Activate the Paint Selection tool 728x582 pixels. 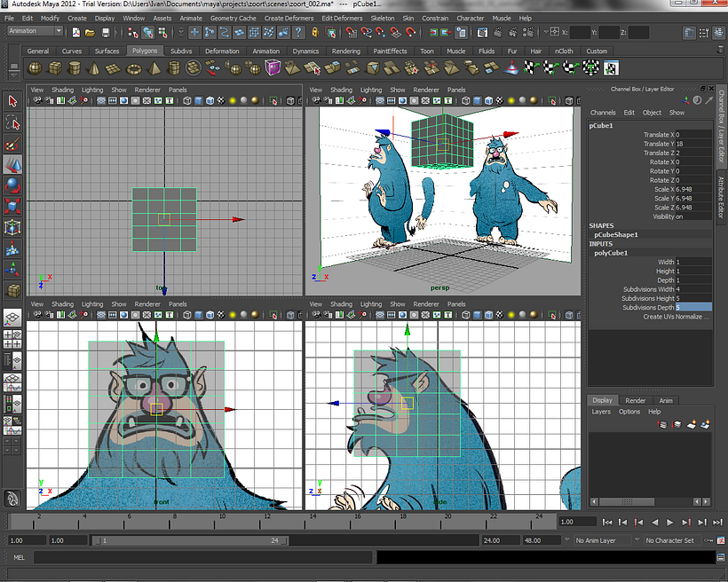[12, 144]
